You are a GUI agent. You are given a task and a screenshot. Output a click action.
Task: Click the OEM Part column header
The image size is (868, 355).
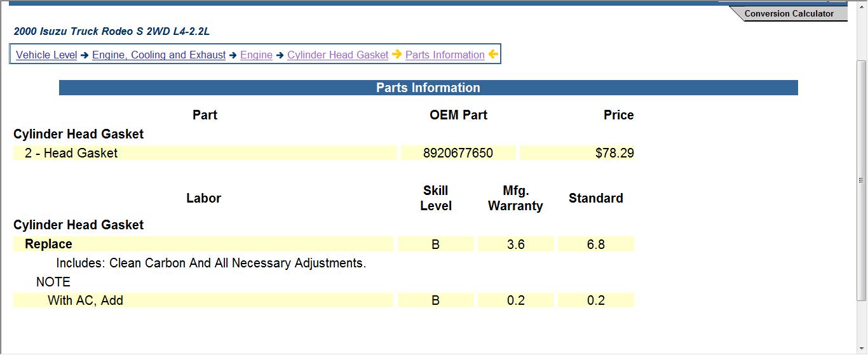pos(458,115)
